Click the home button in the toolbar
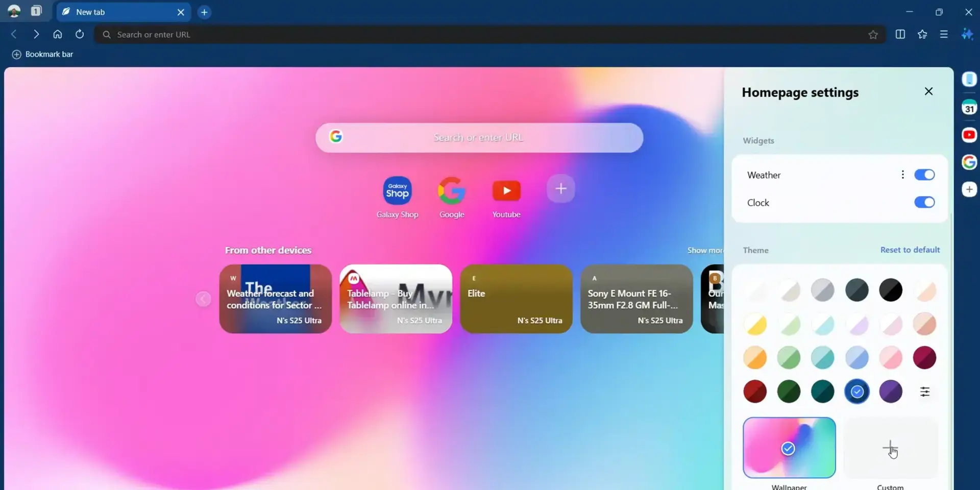Screen dimensions: 980x490 58,34
